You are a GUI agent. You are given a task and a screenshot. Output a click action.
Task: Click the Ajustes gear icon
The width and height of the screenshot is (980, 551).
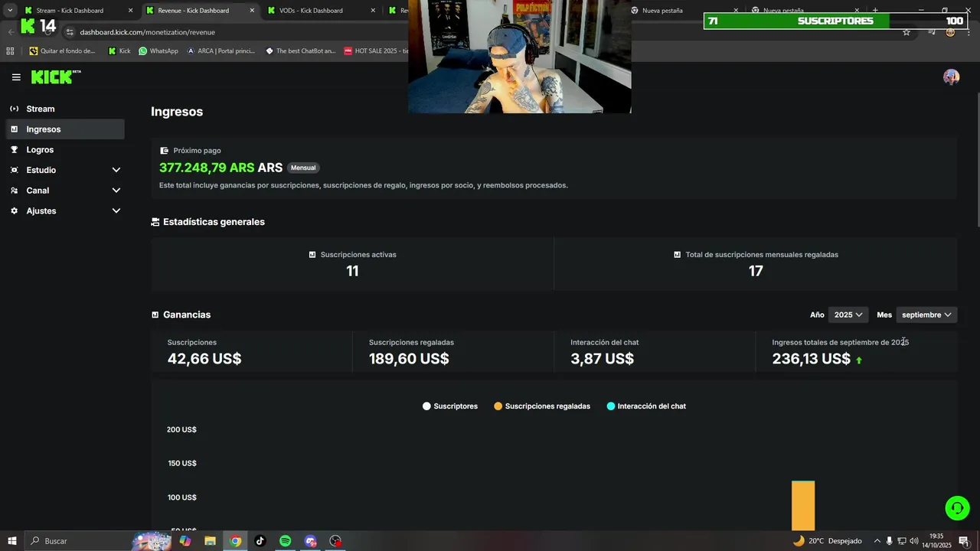point(15,210)
